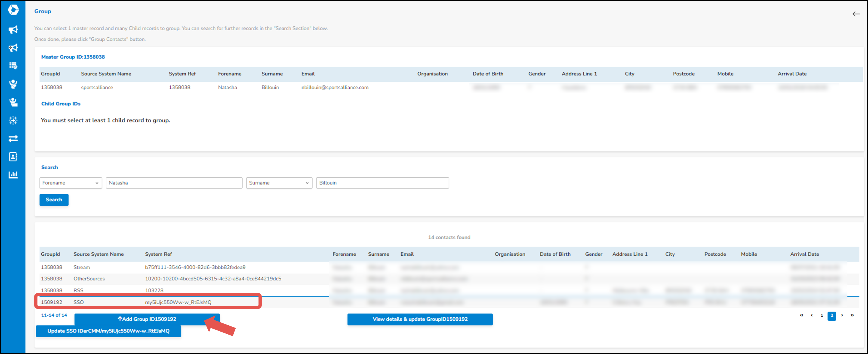Click the Search button
The height and width of the screenshot is (354, 868).
[54, 199]
